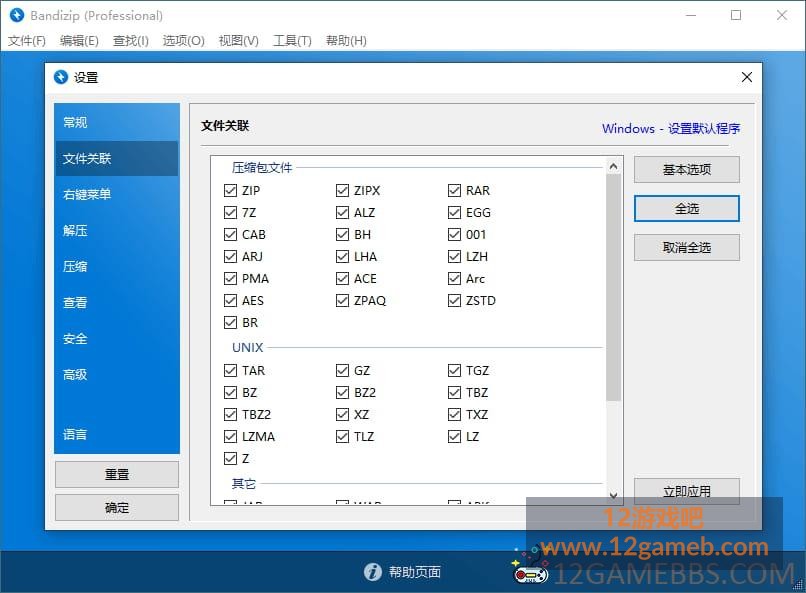Image resolution: width=806 pixels, height=593 pixels.
Task: Toggle the ZPAQ checkbox
Action: click(x=342, y=300)
